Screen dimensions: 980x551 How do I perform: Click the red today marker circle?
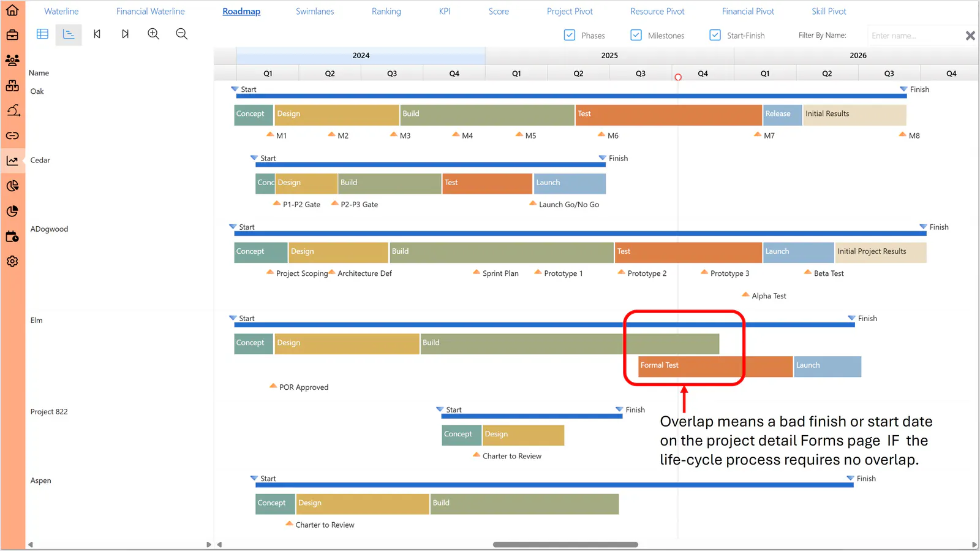coord(678,77)
